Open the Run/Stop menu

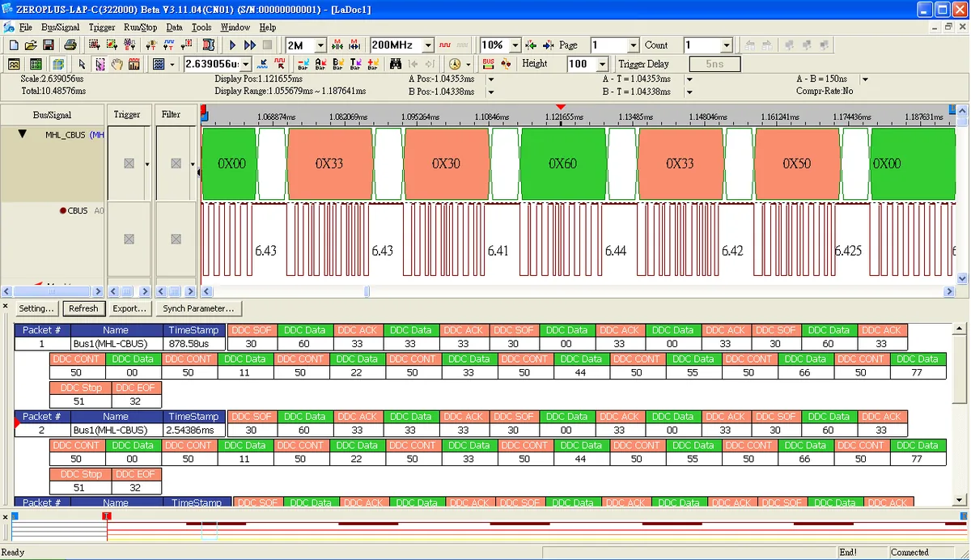[x=141, y=28]
